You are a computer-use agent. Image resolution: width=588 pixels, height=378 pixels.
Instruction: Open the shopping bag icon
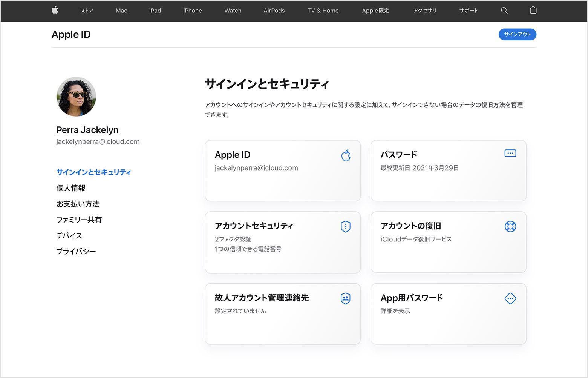[x=533, y=10]
